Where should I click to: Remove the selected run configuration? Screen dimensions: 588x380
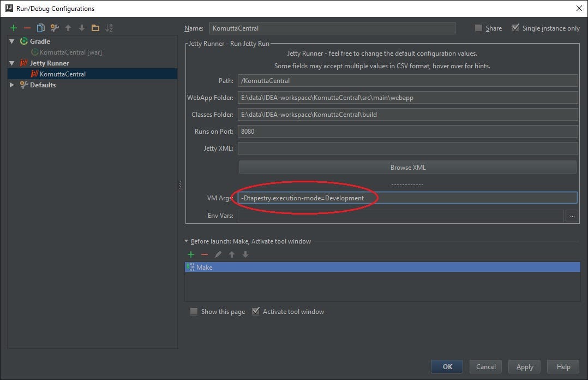(x=27, y=27)
